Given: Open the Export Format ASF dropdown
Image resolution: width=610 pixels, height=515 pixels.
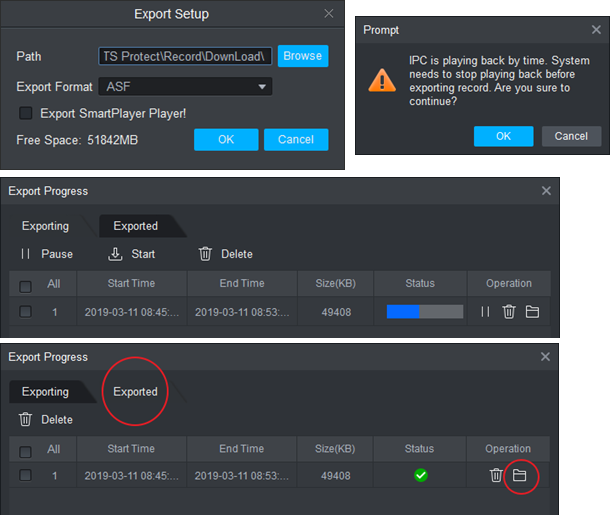Looking at the screenshot, I should point(185,87).
